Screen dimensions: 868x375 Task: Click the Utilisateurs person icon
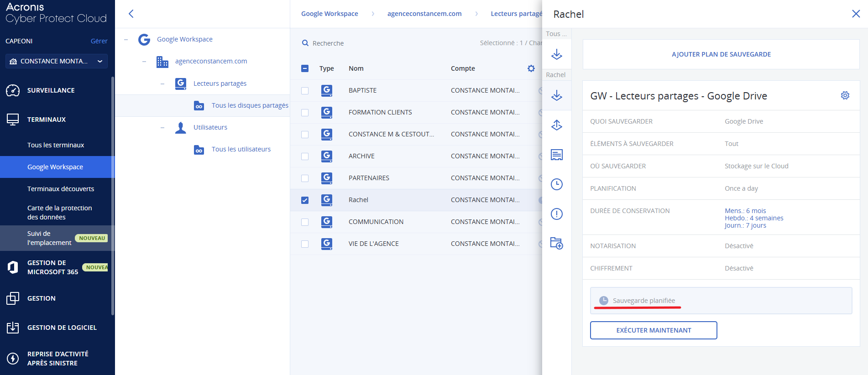(x=181, y=127)
